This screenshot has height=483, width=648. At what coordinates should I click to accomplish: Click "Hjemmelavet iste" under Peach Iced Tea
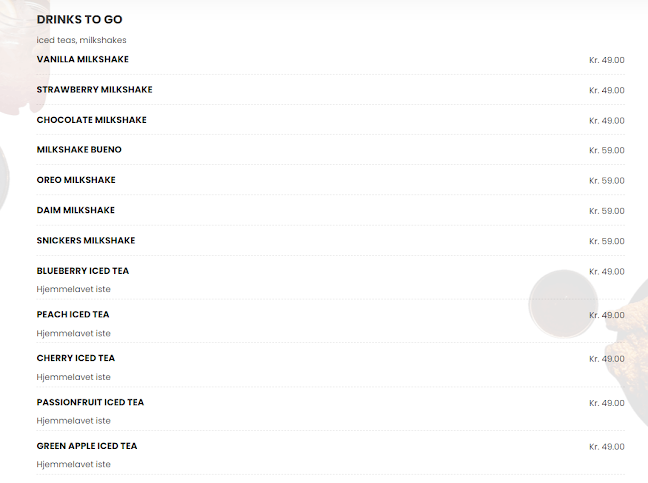[74, 333]
